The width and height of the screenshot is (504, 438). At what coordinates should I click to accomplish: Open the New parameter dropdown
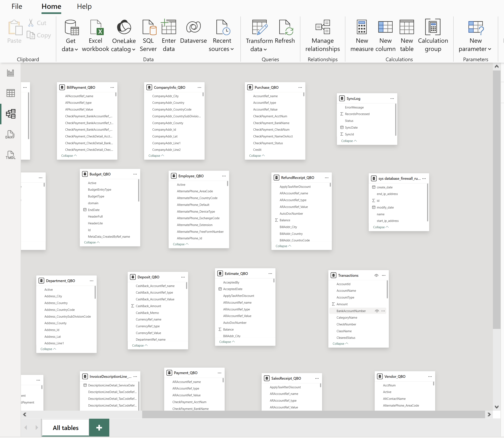[x=475, y=36]
